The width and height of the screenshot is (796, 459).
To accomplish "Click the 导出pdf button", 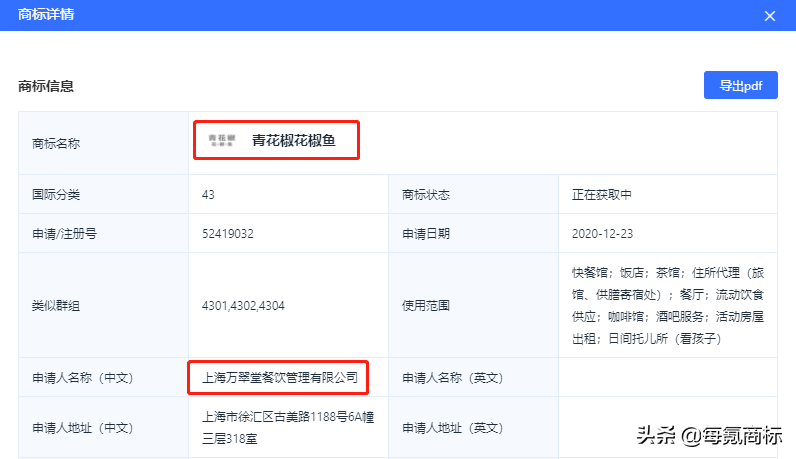I will click(x=741, y=85).
